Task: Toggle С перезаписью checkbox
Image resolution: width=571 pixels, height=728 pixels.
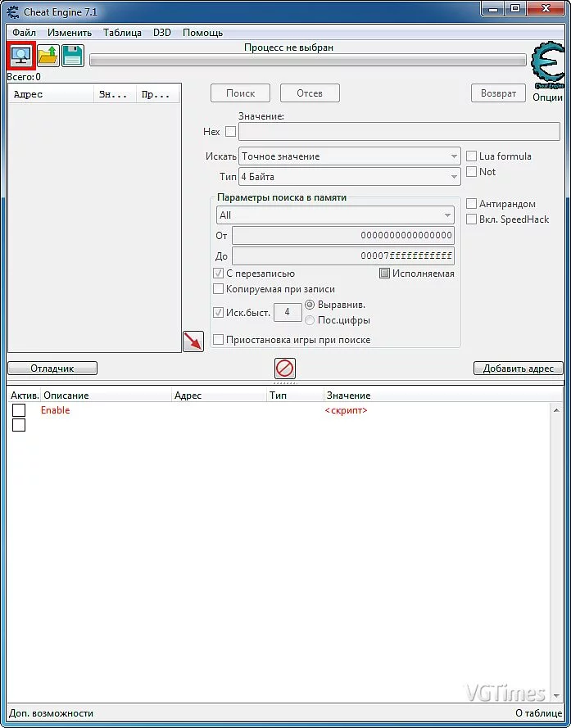Action: [x=219, y=274]
